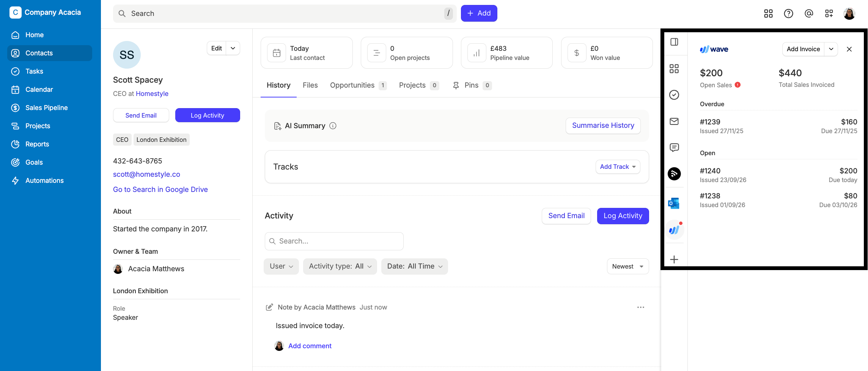Switch to the Pins tab

(472, 85)
